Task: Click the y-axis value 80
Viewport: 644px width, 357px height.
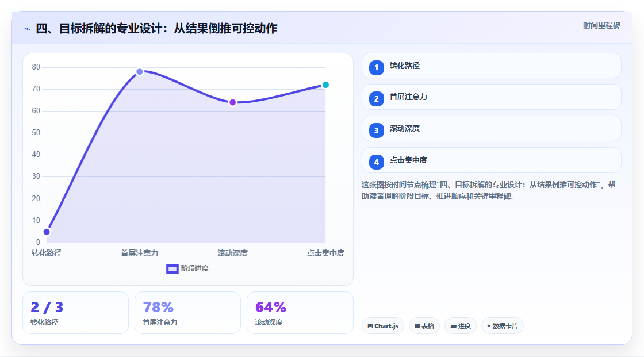Action: pos(36,67)
